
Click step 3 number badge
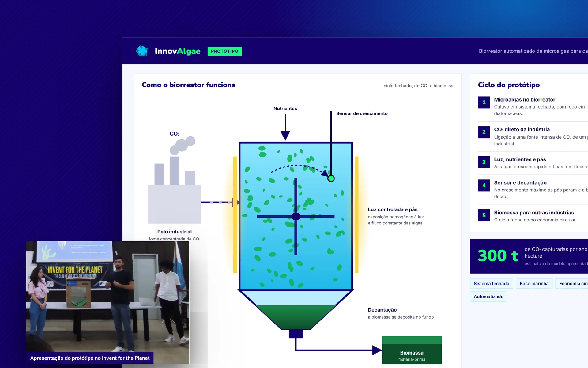[x=484, y=162]
